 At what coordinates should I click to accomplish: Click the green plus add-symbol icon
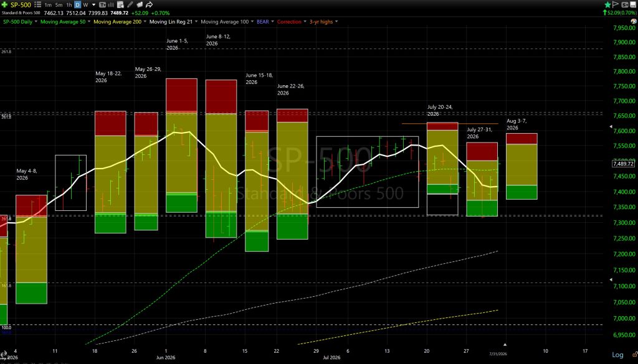tap(4, 5)
